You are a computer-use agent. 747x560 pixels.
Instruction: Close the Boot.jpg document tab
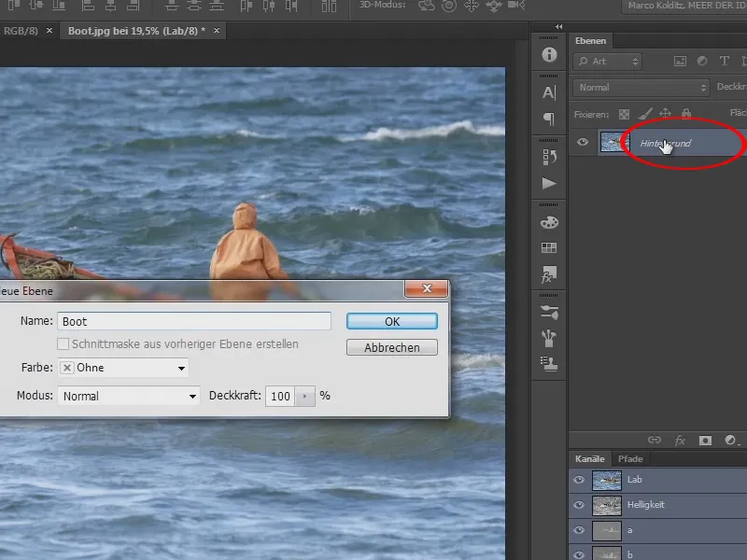pos(217,31)
